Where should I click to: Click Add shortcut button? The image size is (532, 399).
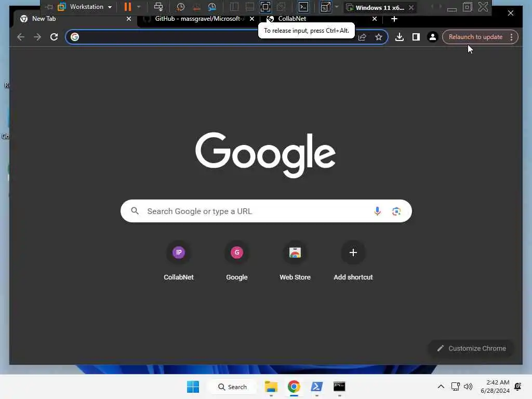(x=353, y=261)
